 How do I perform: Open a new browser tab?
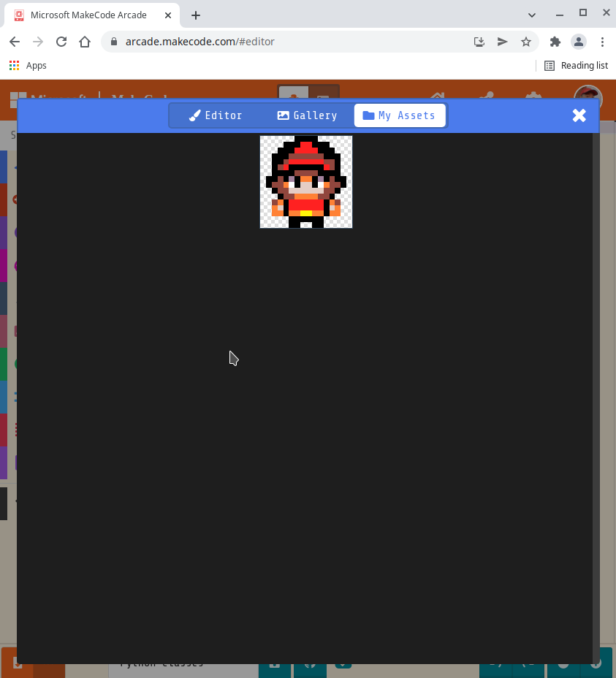tap(195, 15)
